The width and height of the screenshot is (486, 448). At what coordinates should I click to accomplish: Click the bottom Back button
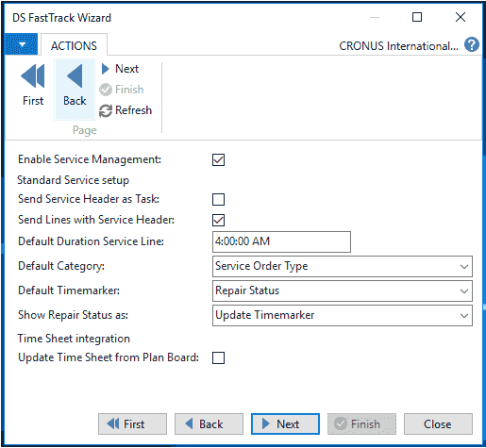pos(209,424)
